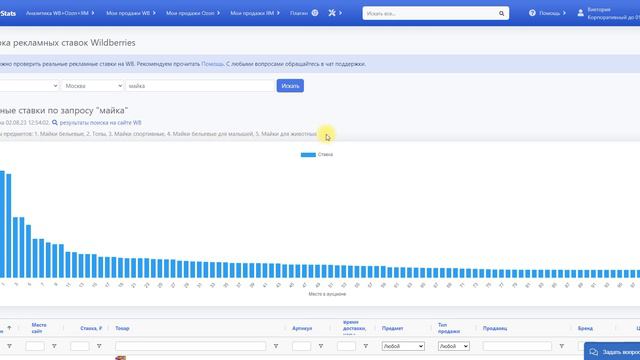Sort by the Бренд column header
This screenshot has width=640, height=360.
585,328
